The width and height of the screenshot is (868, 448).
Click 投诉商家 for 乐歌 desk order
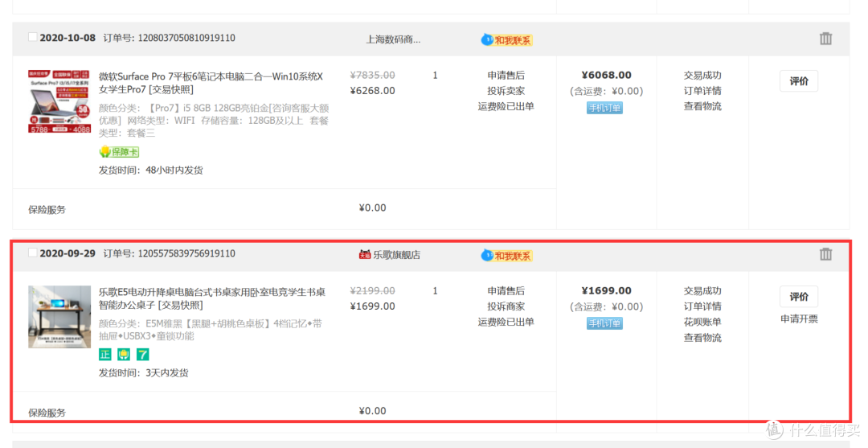tap(506, 306)
